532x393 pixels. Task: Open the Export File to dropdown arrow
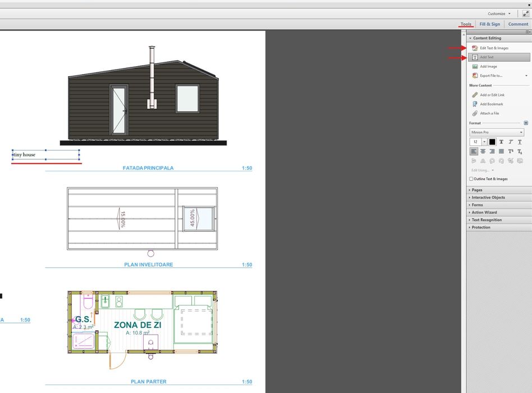click(526, 76)
